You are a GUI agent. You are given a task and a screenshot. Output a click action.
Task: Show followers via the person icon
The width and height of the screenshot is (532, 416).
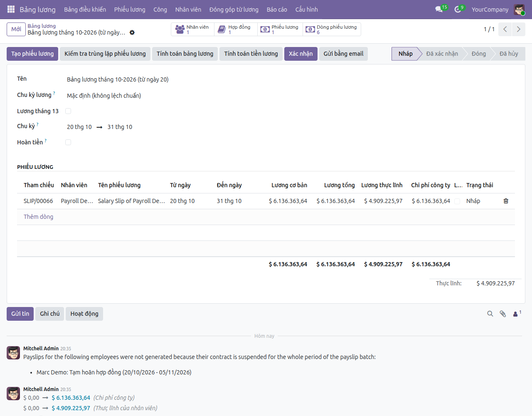click(x=517, y=314)
